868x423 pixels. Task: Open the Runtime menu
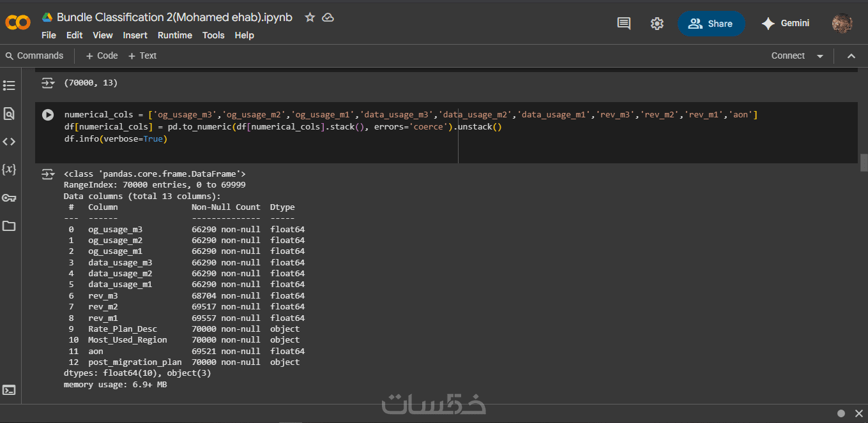[x=175, y=35]
